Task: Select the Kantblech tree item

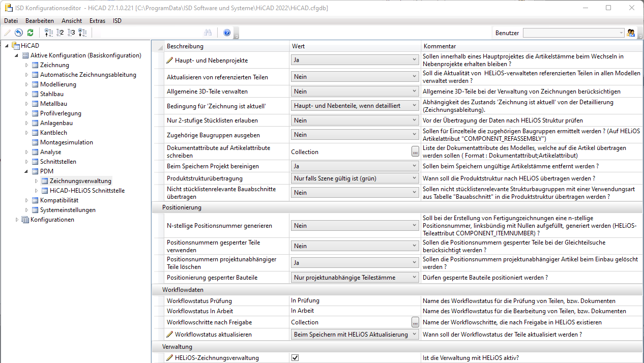Action: (53, 133)
